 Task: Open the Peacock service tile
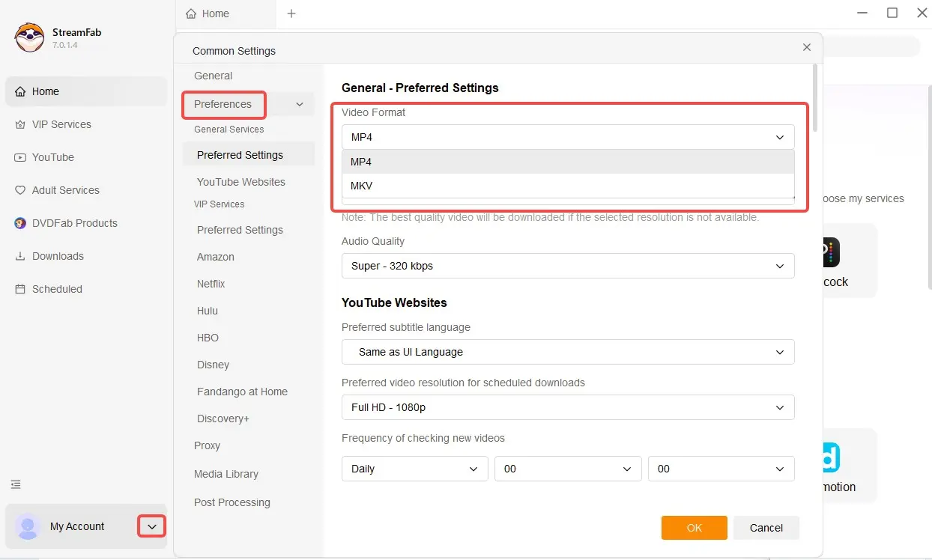point(850,260)
